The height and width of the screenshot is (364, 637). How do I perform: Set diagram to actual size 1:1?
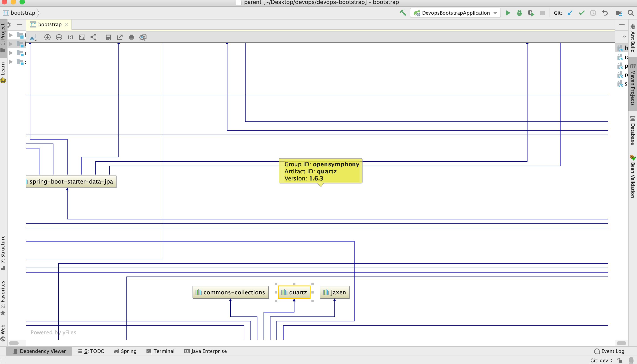point(70,37)
